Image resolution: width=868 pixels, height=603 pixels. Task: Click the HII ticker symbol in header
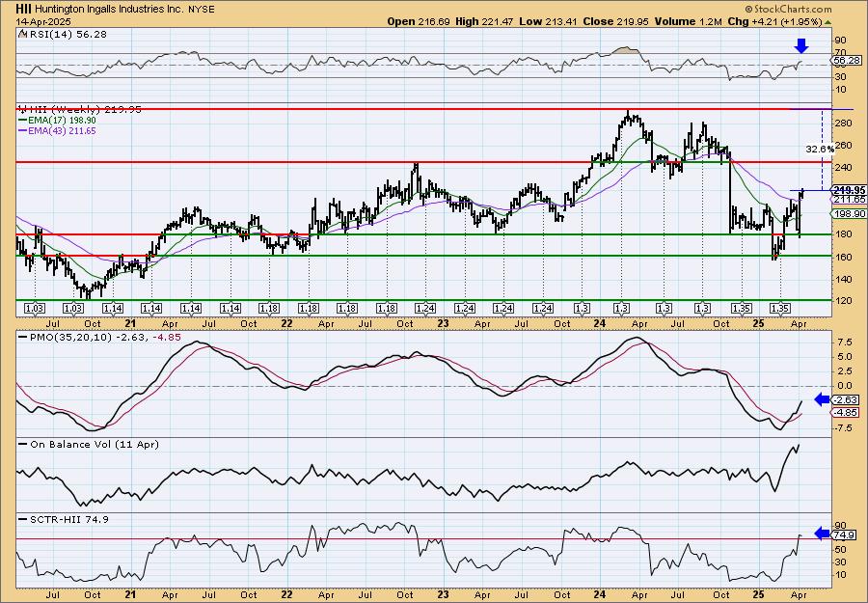(x=23, y=9)
